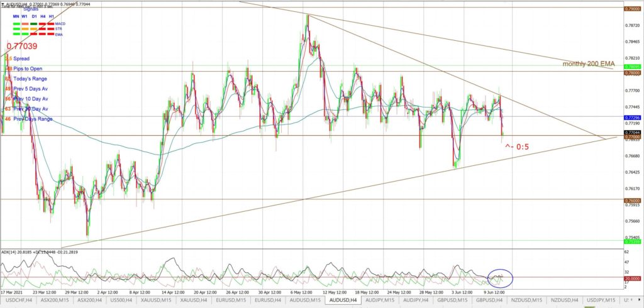Click the 'Prev Days Range' label

[x=33, y=119]
